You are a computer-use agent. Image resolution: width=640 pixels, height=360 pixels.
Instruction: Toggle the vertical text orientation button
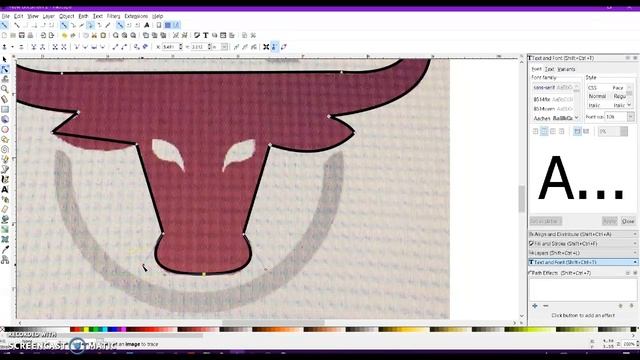tap(586, 131)
